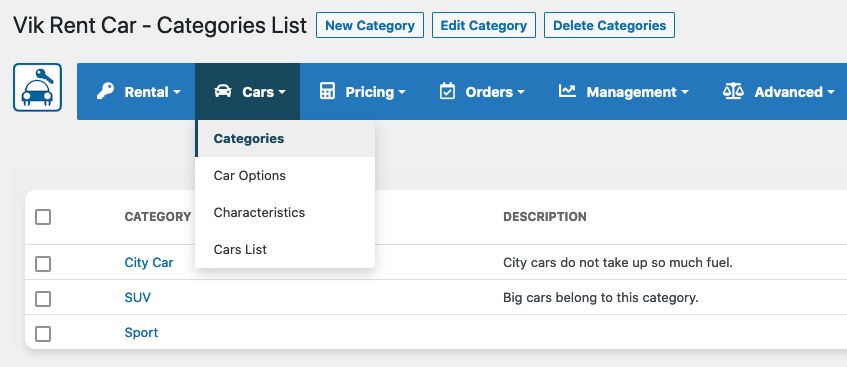Click the New Category button
Viewport: 847px width, 367px height.
tap(370, 25)
